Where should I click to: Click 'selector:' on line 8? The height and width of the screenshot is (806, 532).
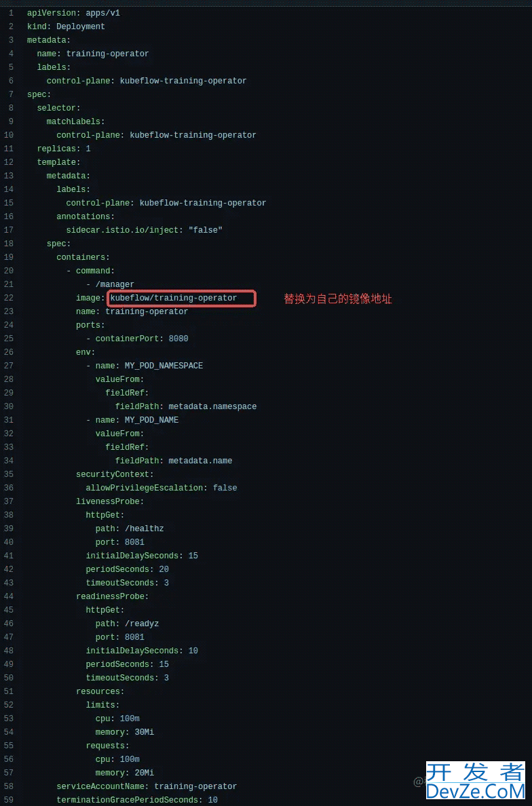(x=58, y=108)
